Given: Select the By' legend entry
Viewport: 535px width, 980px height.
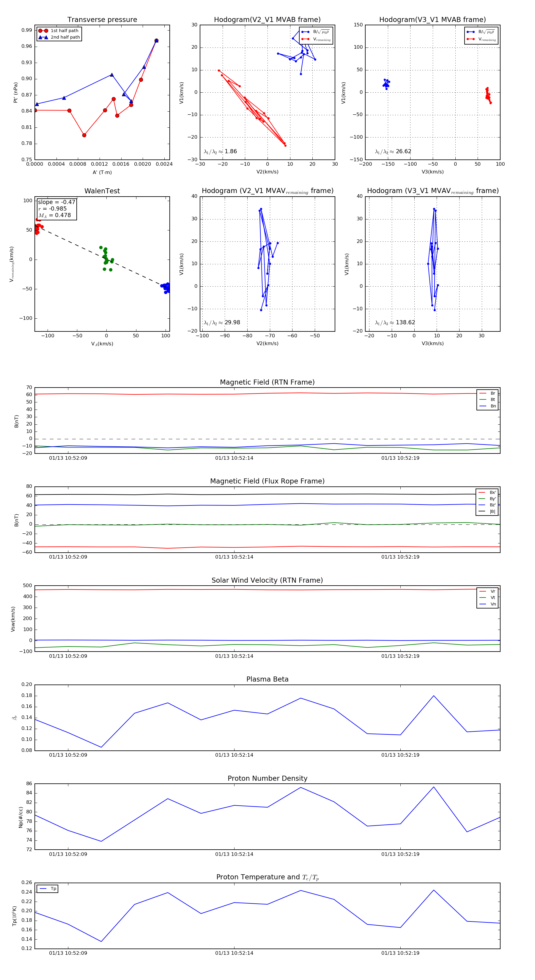Looking at the screenshot, I should [487, 499].
